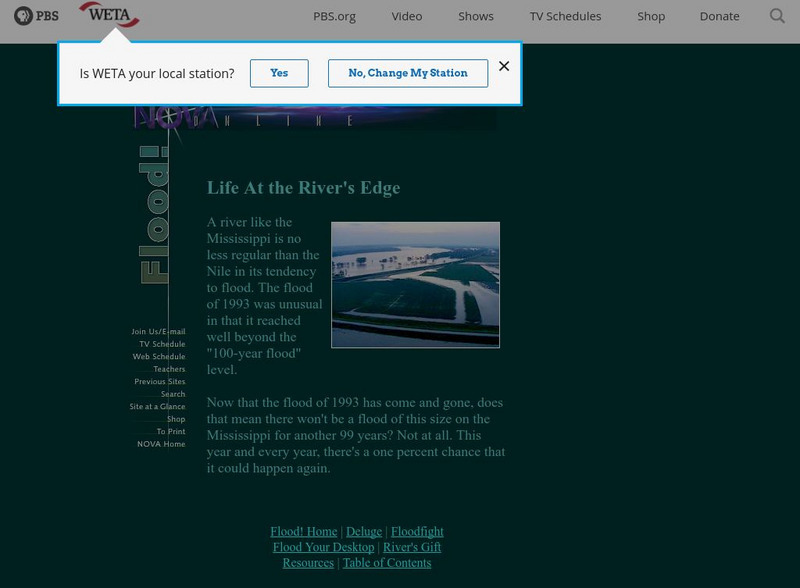Dismiss the station popup with X

[504, 66]
